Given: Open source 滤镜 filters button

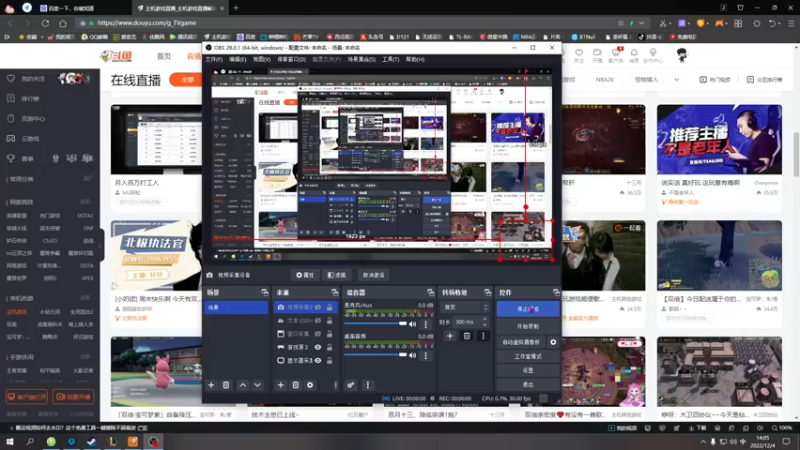Looking at the screenshot, I should tap(337, 275).
